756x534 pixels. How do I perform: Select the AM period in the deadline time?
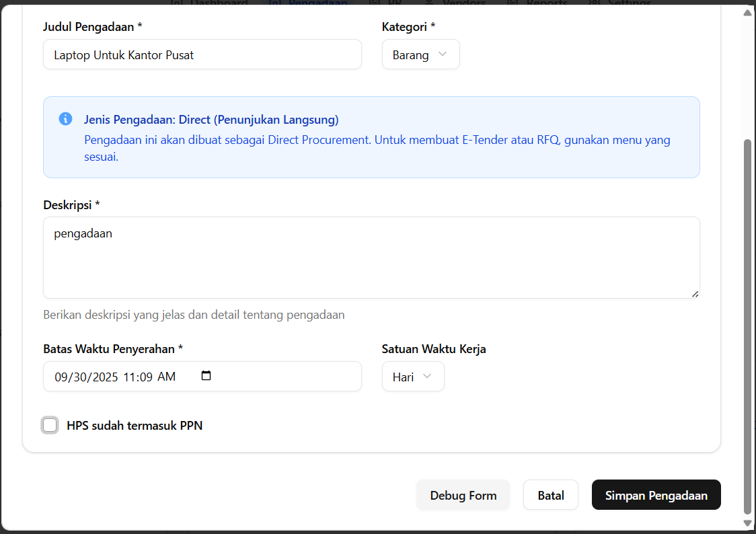click(x=166, y=377)
